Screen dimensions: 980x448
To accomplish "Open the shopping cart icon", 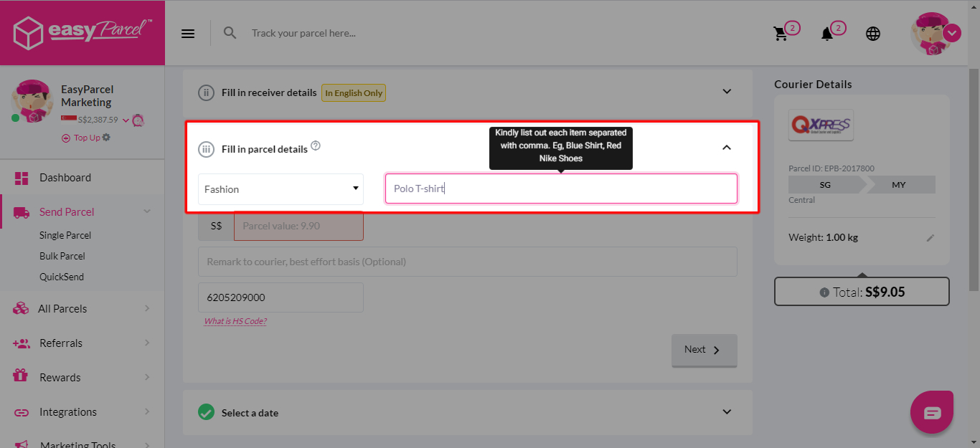I will (x=781, y=33).
